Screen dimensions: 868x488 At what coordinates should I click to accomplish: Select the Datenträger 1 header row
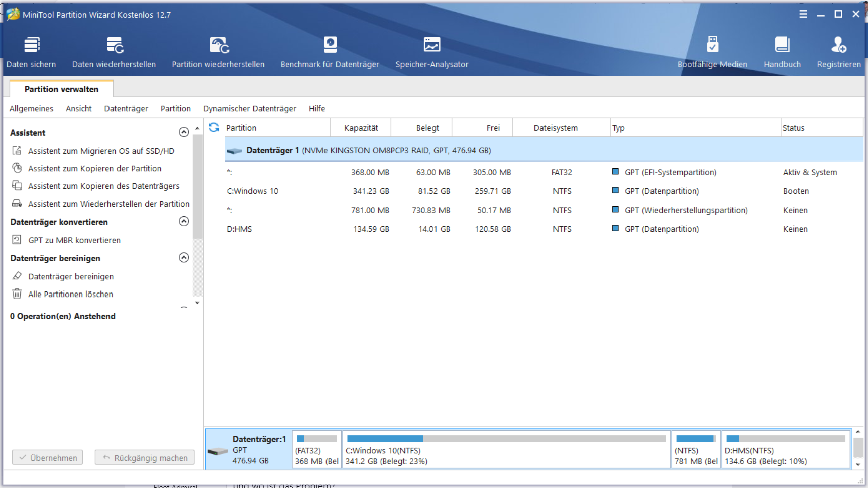544,150
